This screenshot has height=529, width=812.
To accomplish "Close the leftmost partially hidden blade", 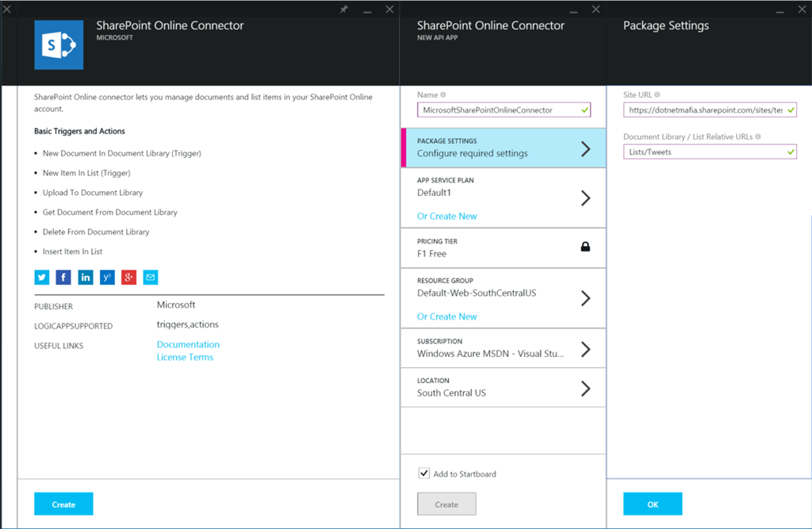I will point(6,10).
